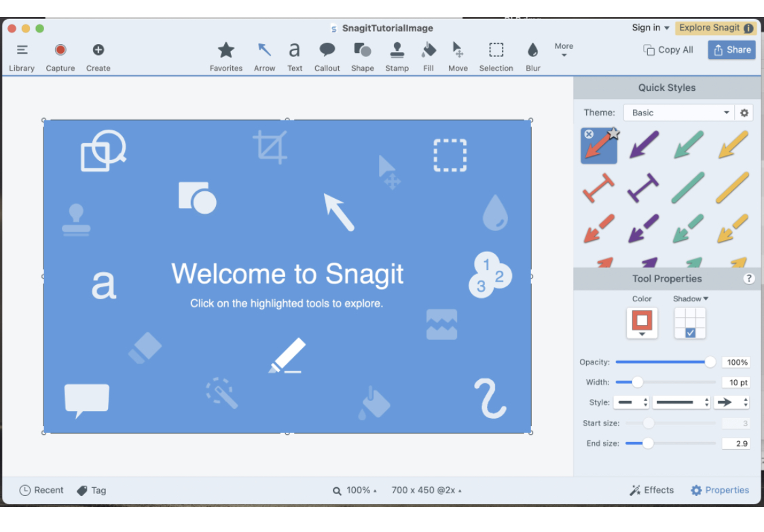Choose the green dashed arrow style
Viewport: 764px width, 532px height.
(x=689, y=229)
